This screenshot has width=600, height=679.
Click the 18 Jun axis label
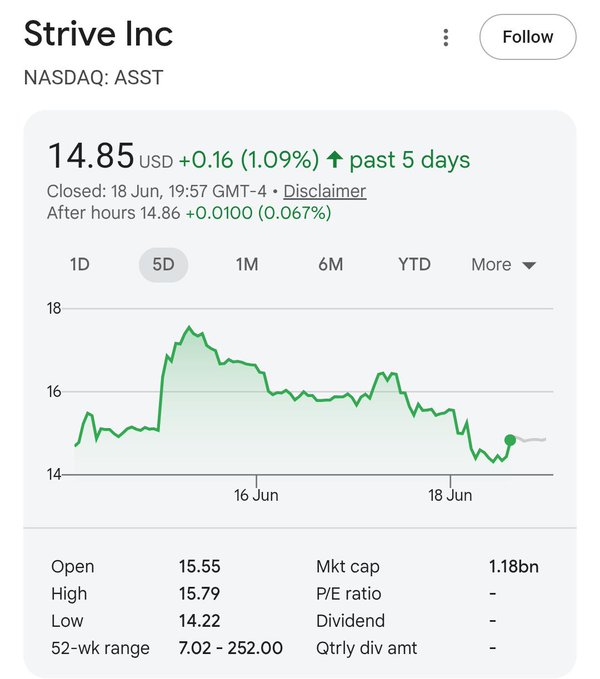(x=450, y=495)
